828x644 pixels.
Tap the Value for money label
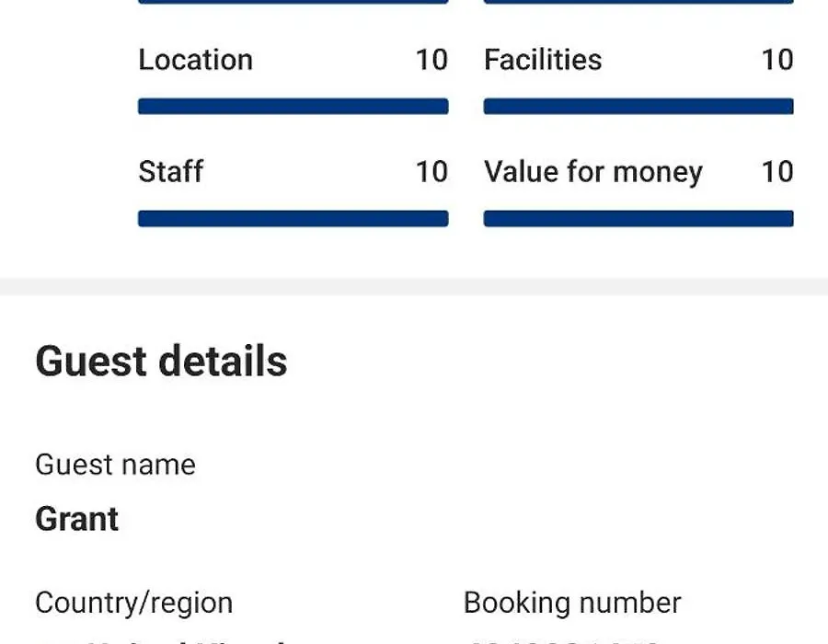tap(593, 172)
